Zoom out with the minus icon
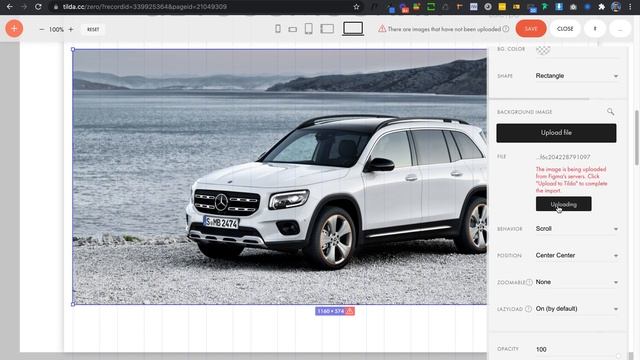This screenshot has width=640, height=360. [x=42, y=29]
